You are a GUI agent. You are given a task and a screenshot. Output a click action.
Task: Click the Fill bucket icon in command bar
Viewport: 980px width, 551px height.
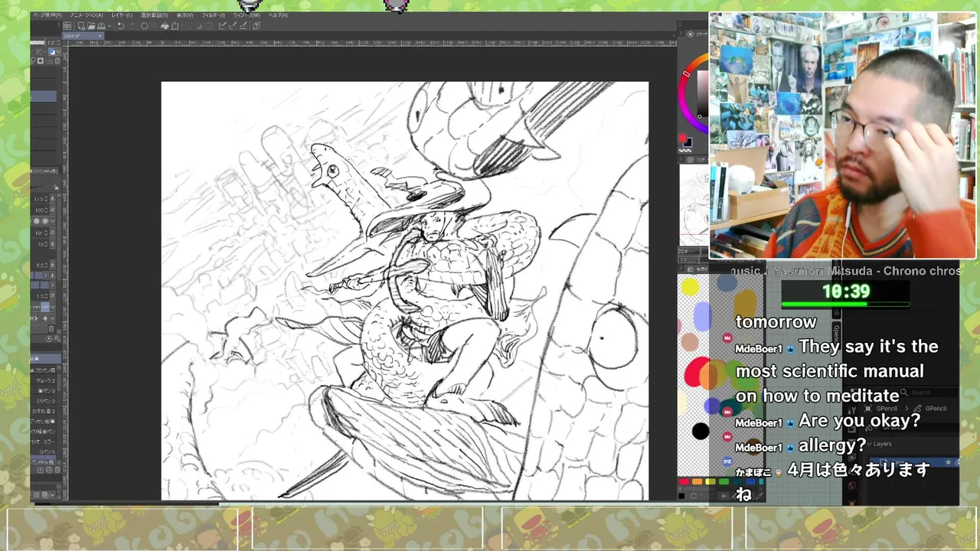pyautogui.click(x=165, y=26)
